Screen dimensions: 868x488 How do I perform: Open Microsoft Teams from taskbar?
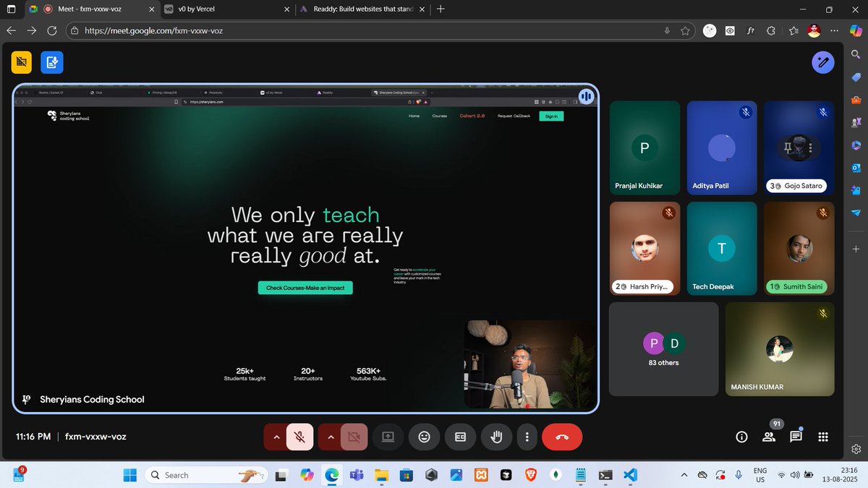[356, 475]
